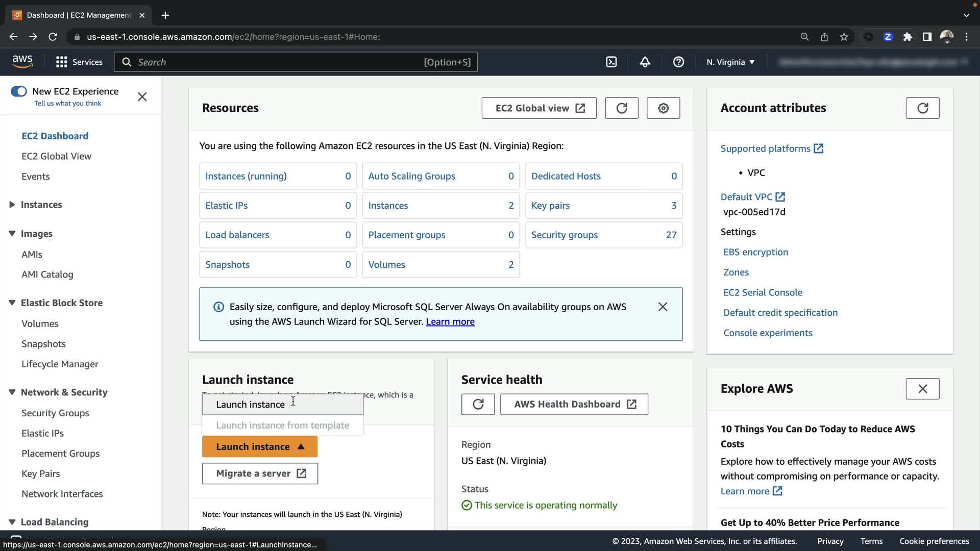Dismiss the SQL Server info banner

(663, 307)
